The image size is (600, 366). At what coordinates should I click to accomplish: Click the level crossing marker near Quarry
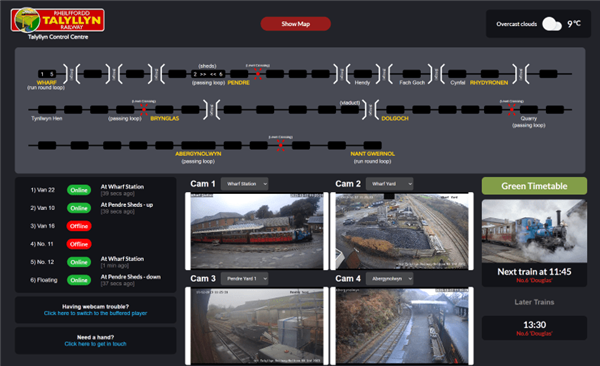pos(512,109)
